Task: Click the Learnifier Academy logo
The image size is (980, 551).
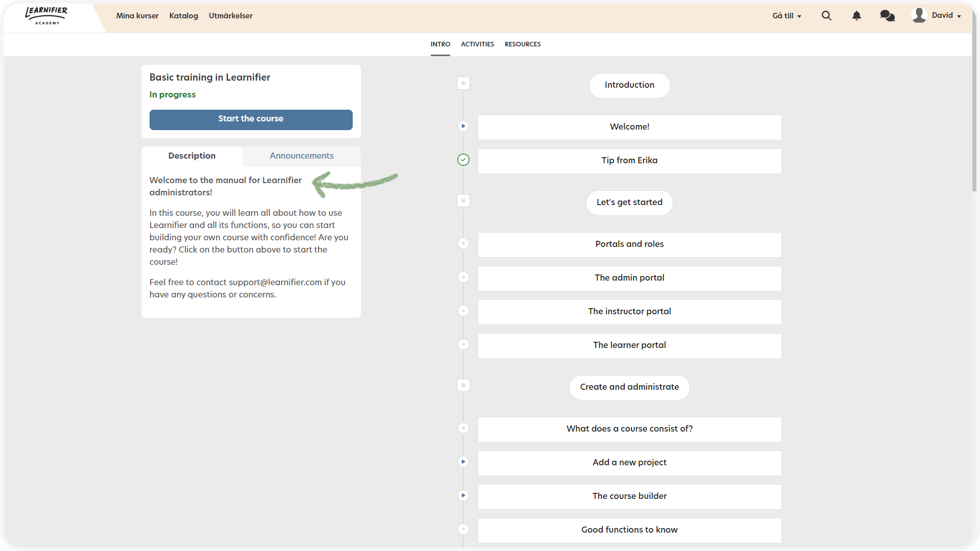Action: point(46,15)
